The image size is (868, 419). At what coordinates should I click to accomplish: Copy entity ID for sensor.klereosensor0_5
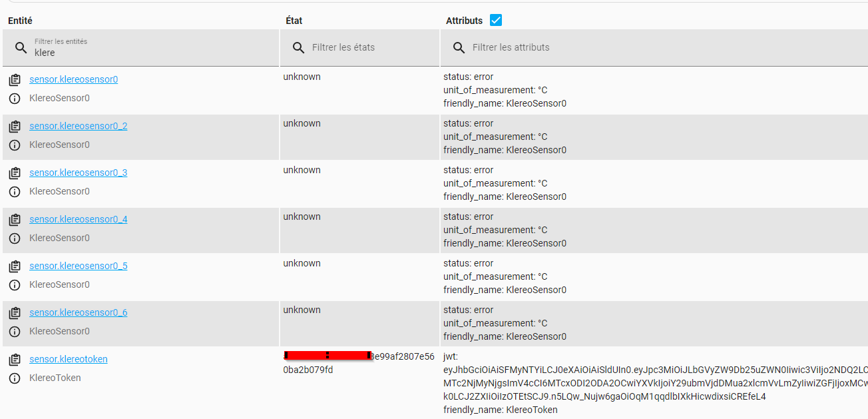(x=15, y=266)
